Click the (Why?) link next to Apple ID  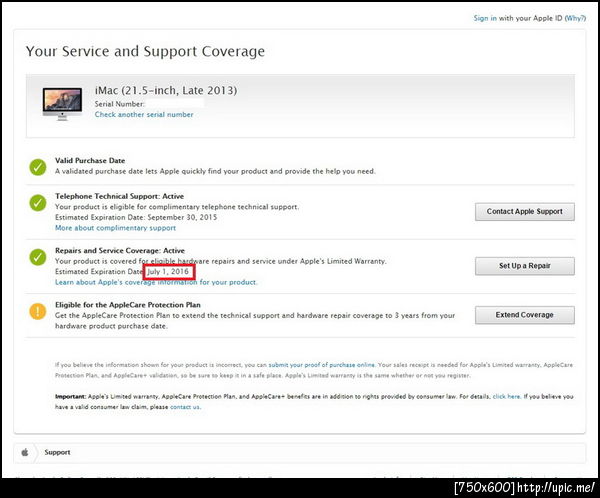575,18
